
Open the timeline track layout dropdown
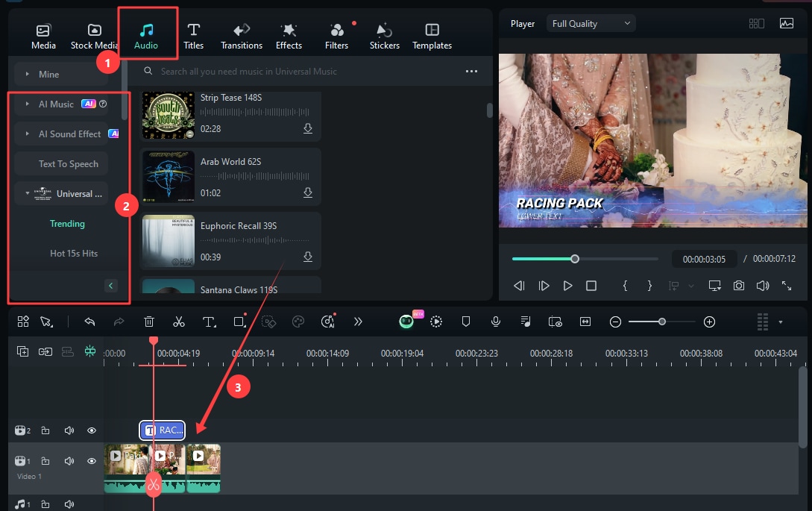tap(781, 322)
